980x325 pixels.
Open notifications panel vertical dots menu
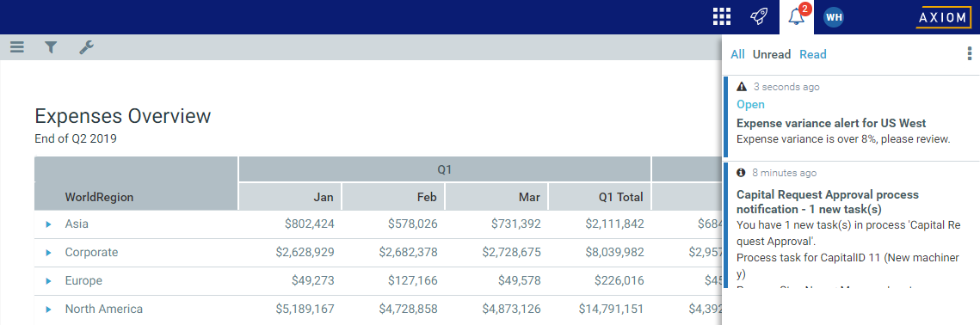(969, 54)
